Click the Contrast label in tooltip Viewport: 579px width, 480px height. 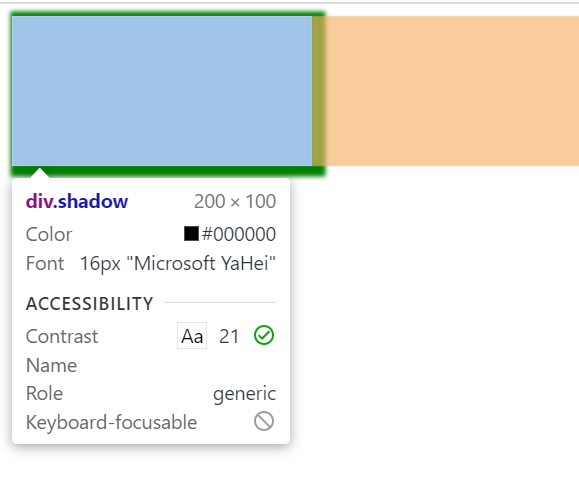coord(62,336)
